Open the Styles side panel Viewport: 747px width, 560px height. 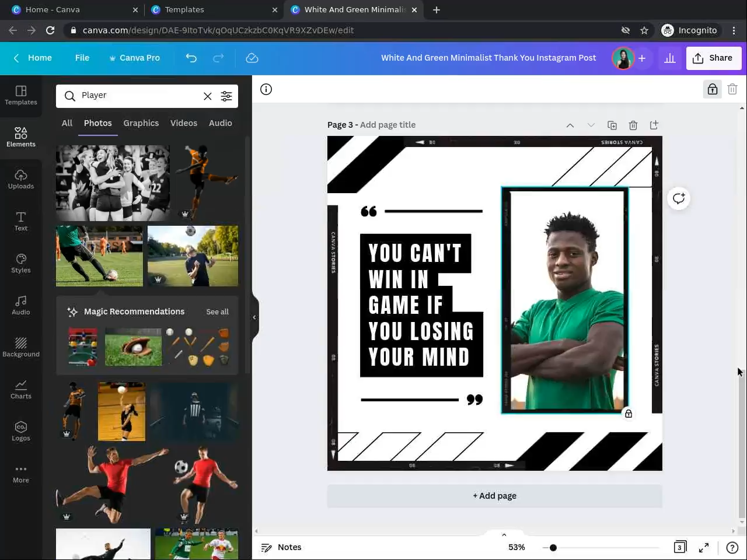(x=21, y=263)
